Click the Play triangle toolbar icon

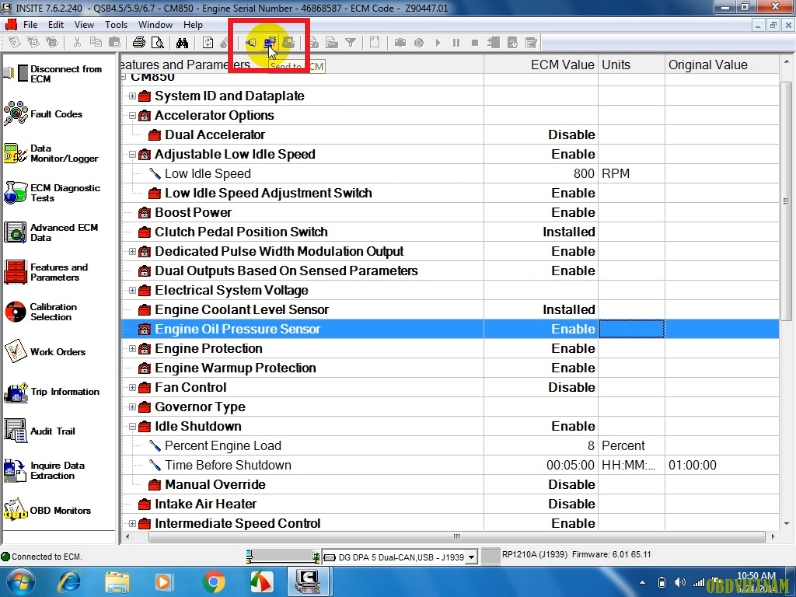point(438,43)
